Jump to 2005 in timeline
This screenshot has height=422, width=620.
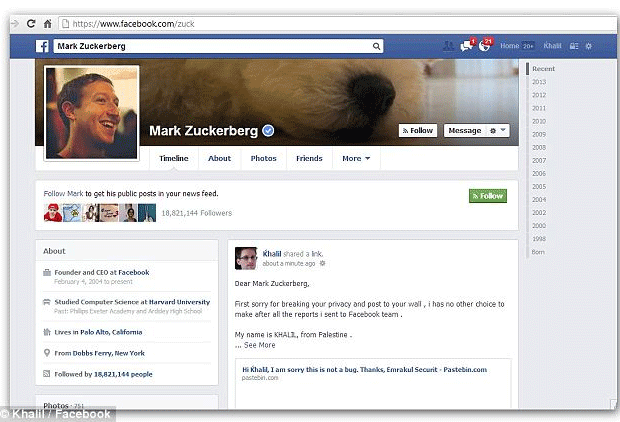[x=539, y=186]
